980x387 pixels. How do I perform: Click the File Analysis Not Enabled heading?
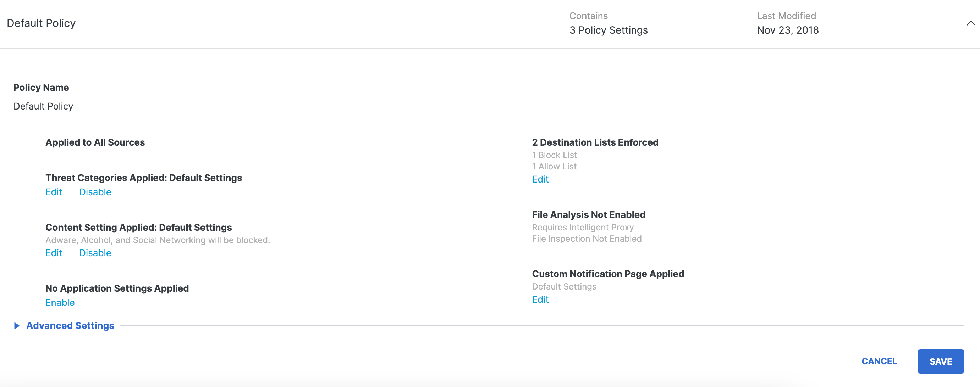point(589,215)
